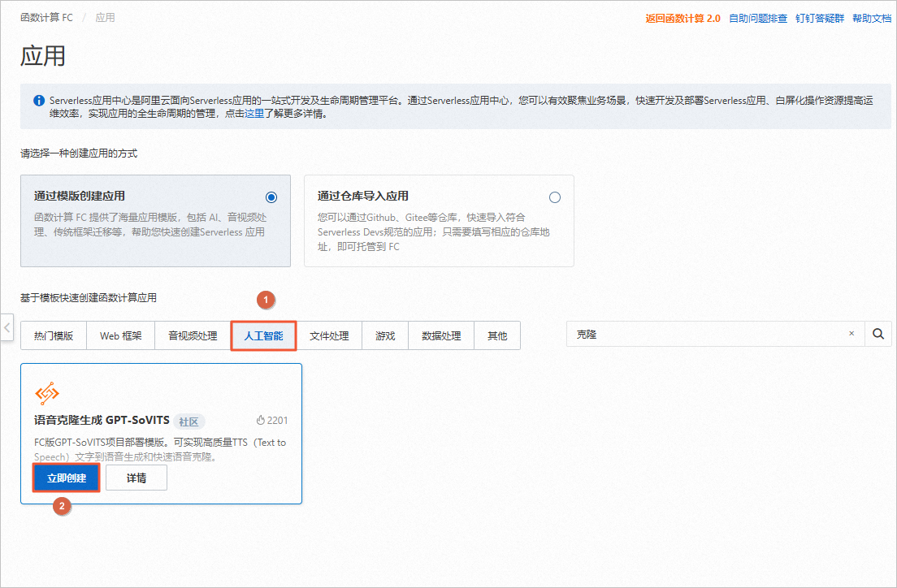Clear the search field with the x icon
Viewport: 897px width, 588px height.
(851, 334)
